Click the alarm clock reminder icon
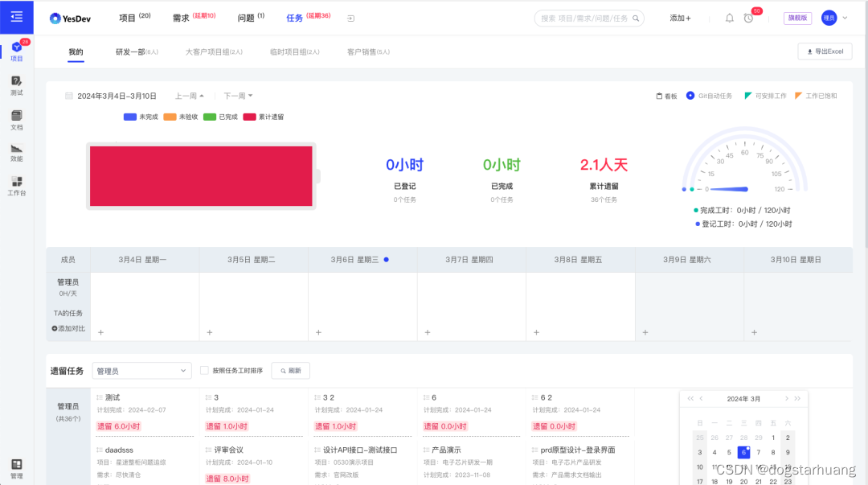The image size is (868, 485). click(748, 18)
